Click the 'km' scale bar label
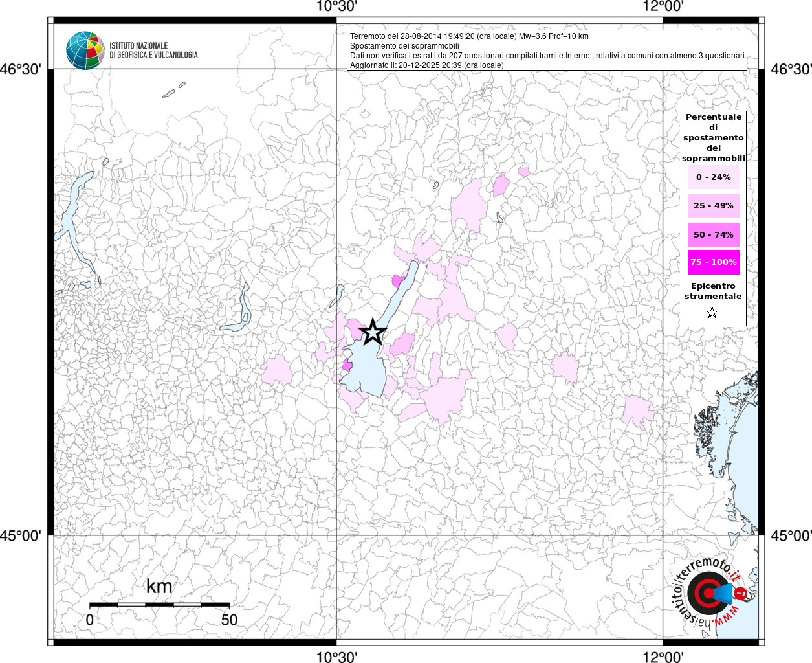The image size is (812, 663). pos(159,587)
